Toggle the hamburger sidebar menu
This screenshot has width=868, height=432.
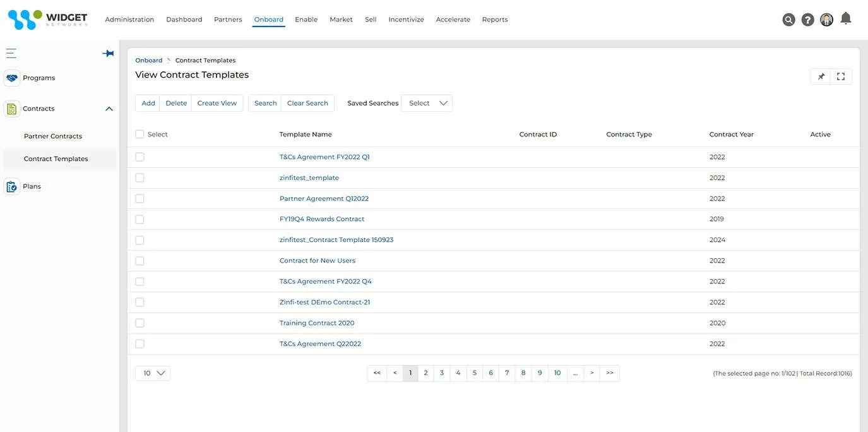pyautogui.click(x=11, y=53)
